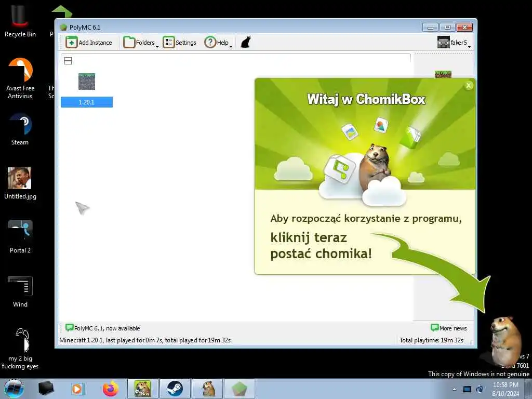Minimize the PolyMC window
This screenshot has width=532, height=399.
(x=430, y=27)
